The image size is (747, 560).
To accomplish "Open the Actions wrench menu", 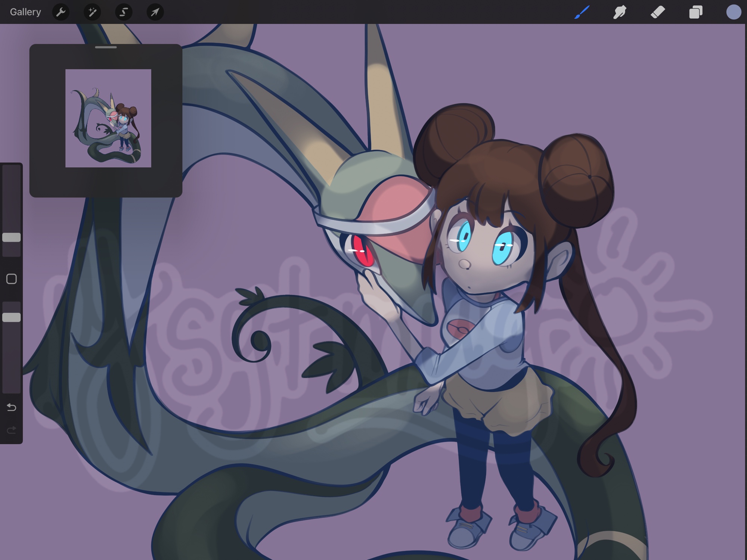I will coord(61,12).
